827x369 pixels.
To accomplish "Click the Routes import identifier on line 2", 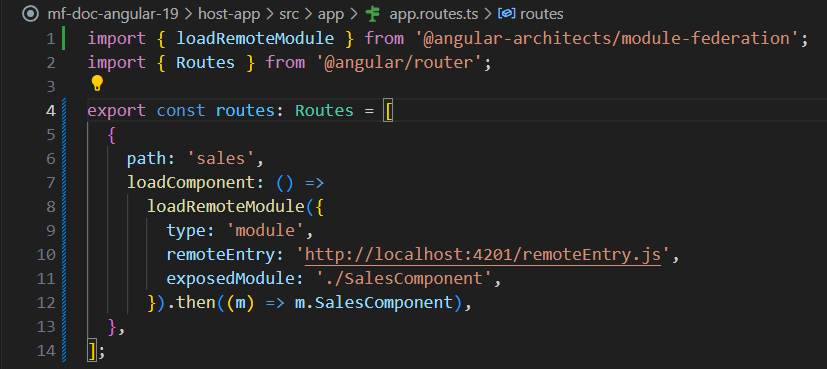I will pyautogui.click(x=206, y=63).
